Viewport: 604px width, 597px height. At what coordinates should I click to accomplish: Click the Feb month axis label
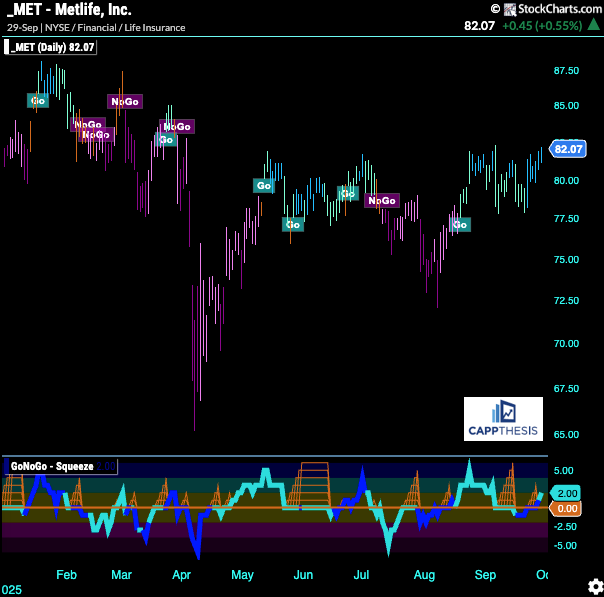[x=66, y=575]
